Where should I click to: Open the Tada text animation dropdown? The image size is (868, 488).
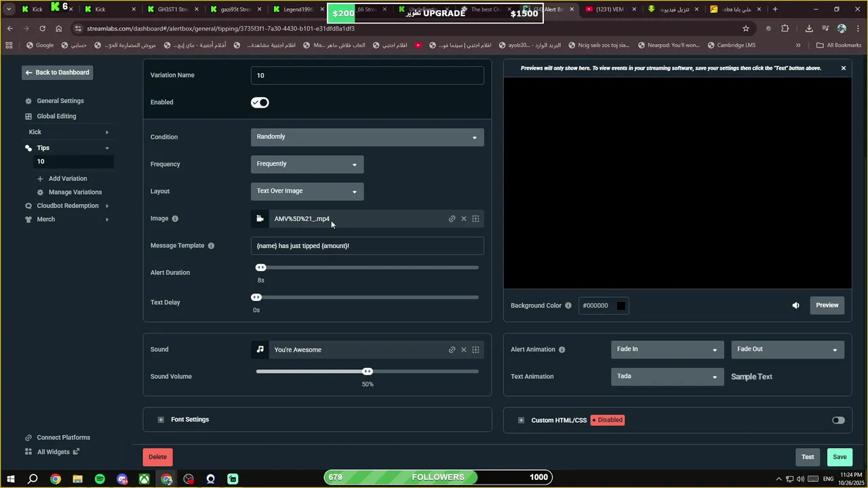(667, 377)
